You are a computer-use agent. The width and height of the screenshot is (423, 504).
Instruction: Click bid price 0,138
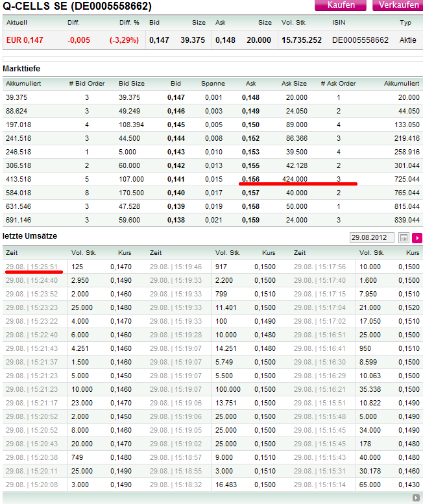[176, 220]
